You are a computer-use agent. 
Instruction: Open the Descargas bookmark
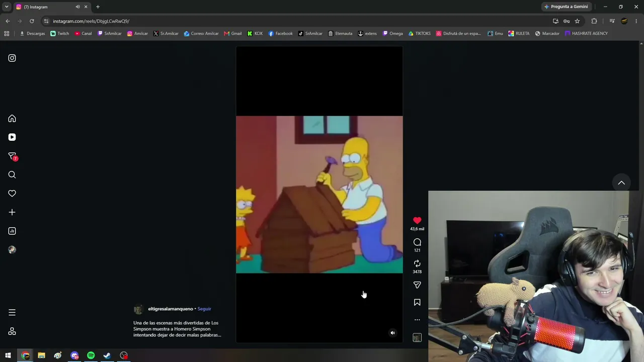tap(32, 34)
